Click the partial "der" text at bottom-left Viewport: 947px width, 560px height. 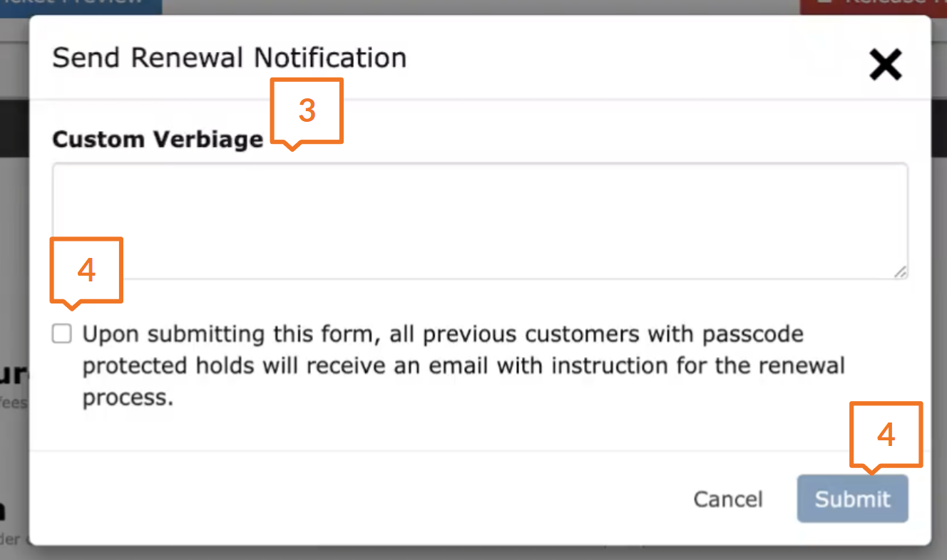[14, 539]
